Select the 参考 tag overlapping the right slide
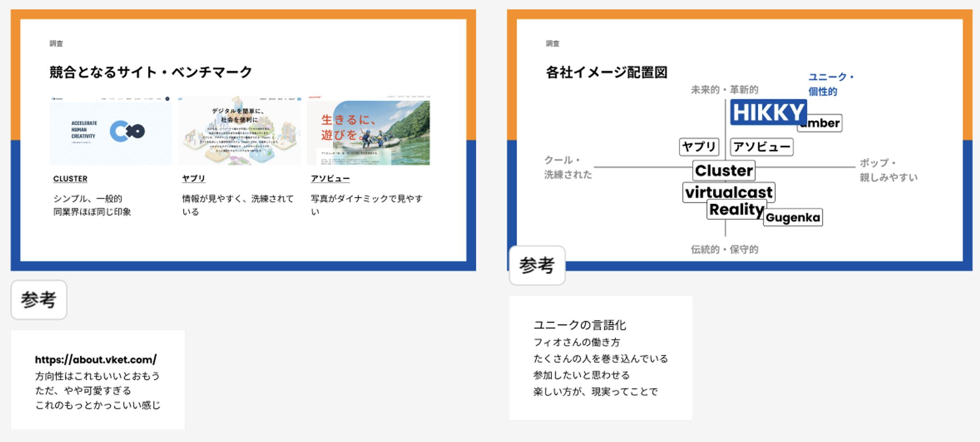The height and width of the screenshot is (442, 980). [x=537, y=265]
